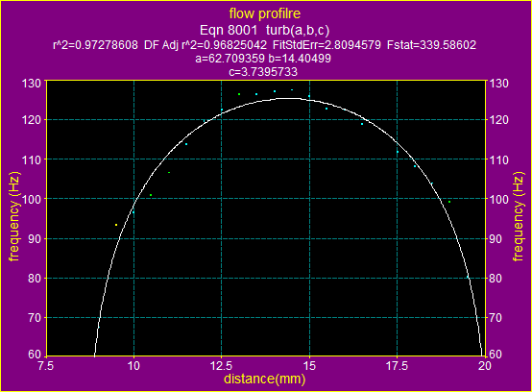Select the 'distance(mm)' x-axis label
This screenshot has height=392, width=532.
[265, 379]
